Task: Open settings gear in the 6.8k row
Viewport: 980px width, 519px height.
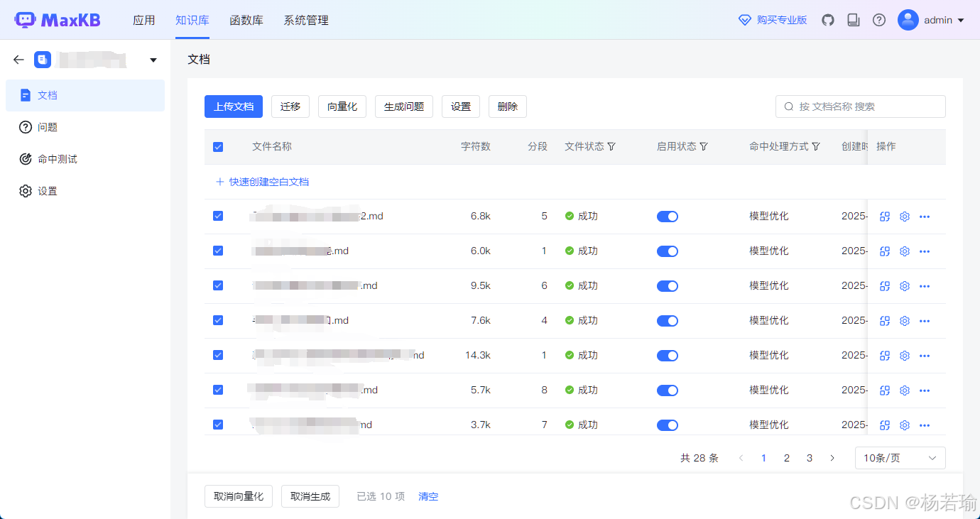Action: 905,217
